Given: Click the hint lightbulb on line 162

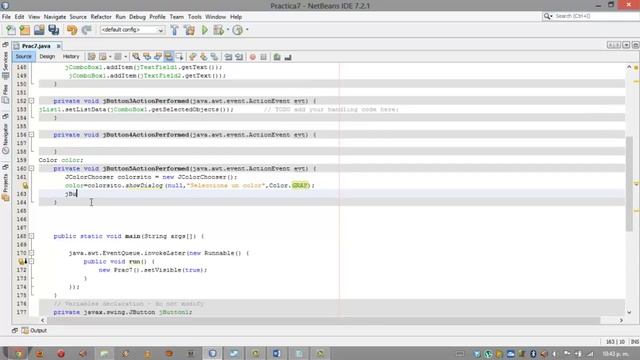Looking at the screenshot, I should 25,186.
